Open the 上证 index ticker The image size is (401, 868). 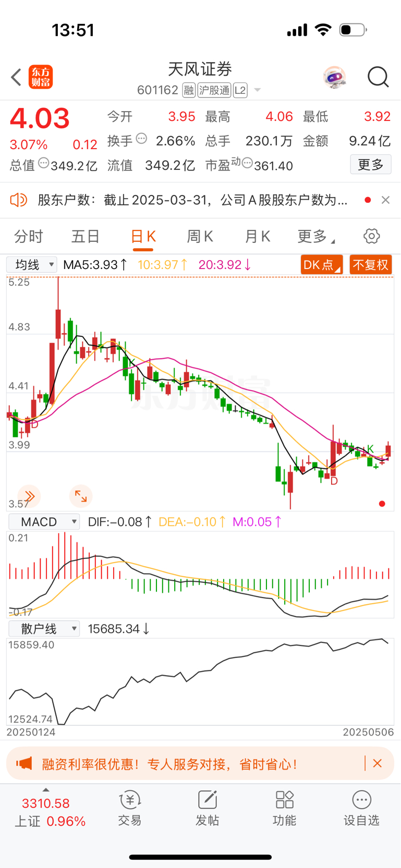tap(50, 813)
